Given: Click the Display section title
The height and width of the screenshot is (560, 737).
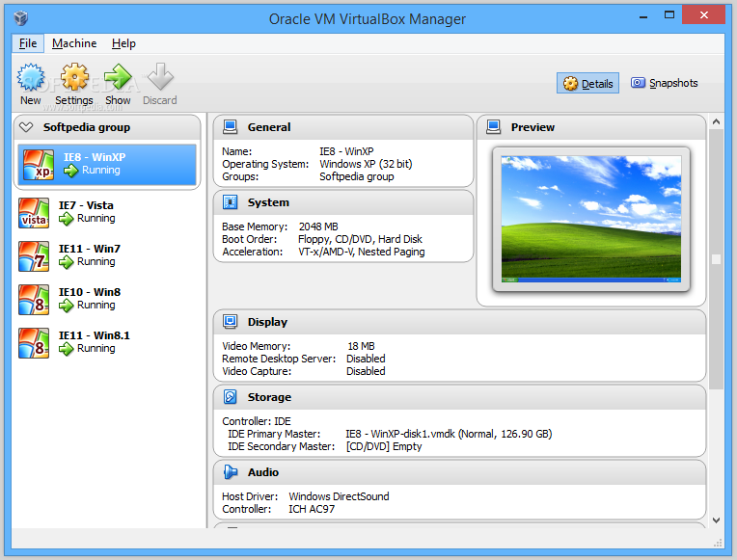Looking at the screenshot, I should point(267,322).
